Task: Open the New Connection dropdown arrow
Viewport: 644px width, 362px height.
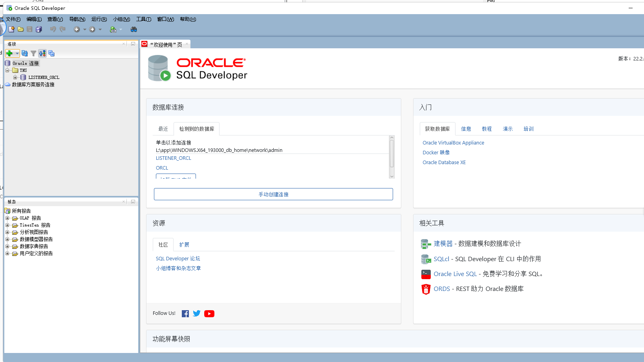Action: click(17, 53)
